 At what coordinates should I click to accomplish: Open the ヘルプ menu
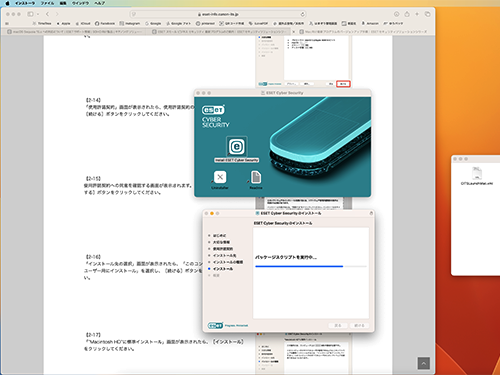pyautogui.click(x=99, y=3)
